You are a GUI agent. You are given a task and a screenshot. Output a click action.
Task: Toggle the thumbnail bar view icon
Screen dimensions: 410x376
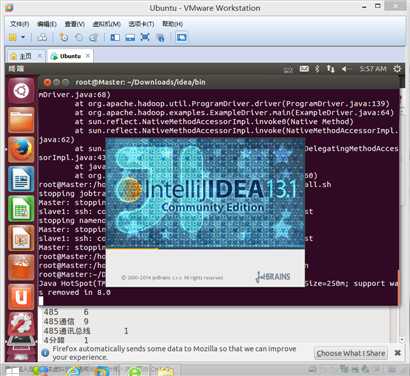click(x=130, y=37)
